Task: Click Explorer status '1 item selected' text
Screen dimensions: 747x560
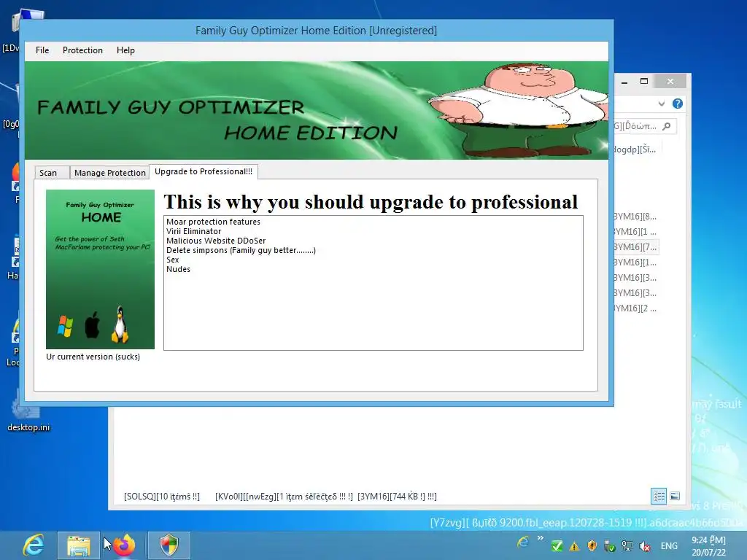Action: [x=284, y=496]
